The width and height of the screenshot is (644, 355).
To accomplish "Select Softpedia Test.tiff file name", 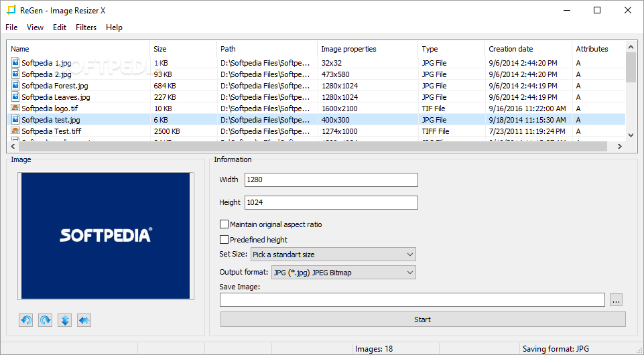I will [52, 131].
